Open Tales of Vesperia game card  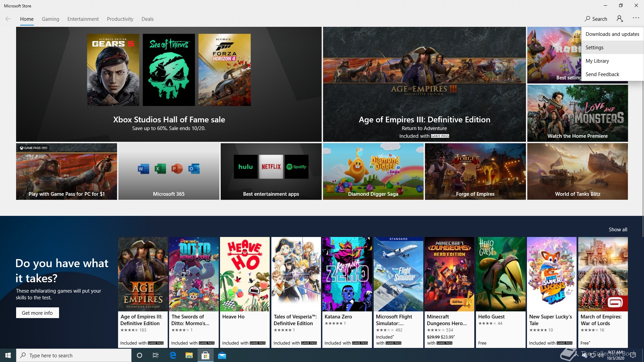pos(296,292)
